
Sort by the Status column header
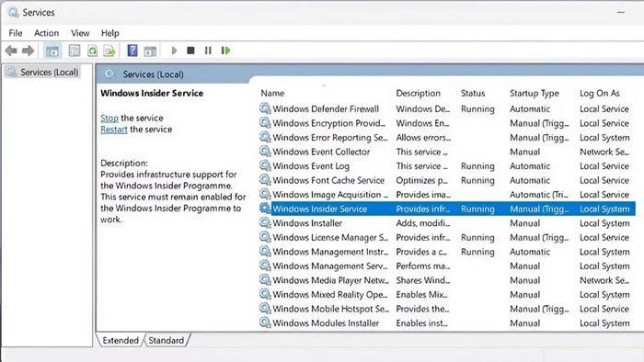pos(473,93)
